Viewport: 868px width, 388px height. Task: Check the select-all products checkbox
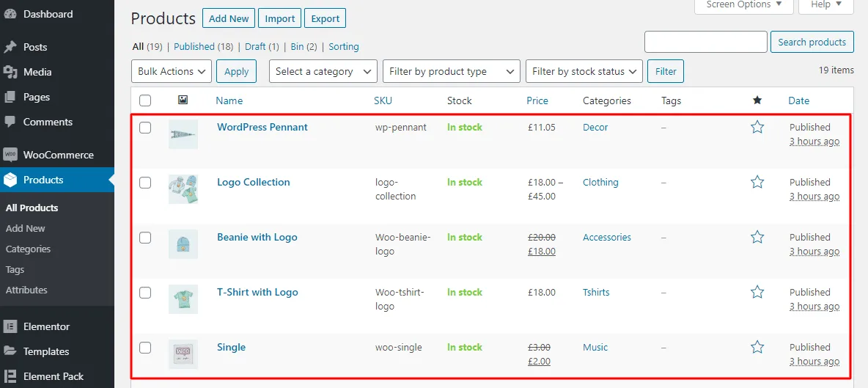pos(145,100)
